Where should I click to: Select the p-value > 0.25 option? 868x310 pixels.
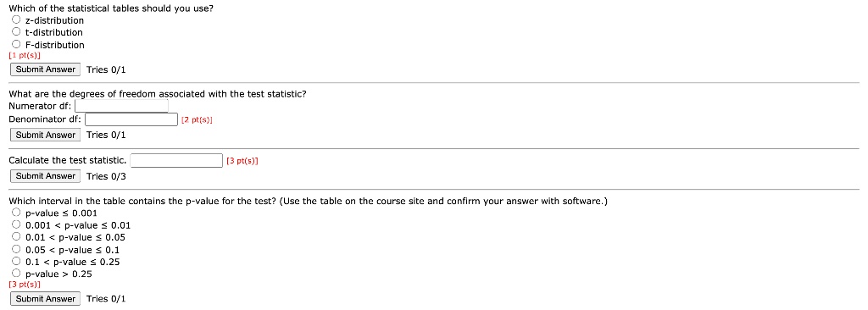click(x=17, y=274)
